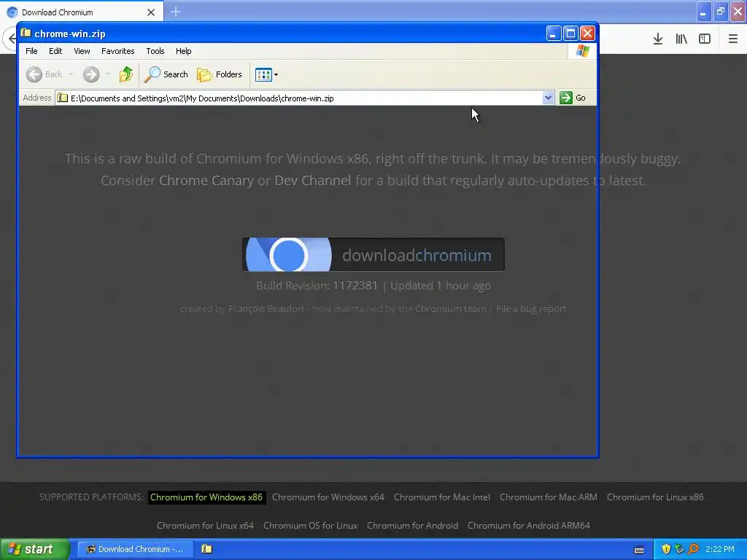
Task: Click the 2:22 PM system clock
Action: 720,549
